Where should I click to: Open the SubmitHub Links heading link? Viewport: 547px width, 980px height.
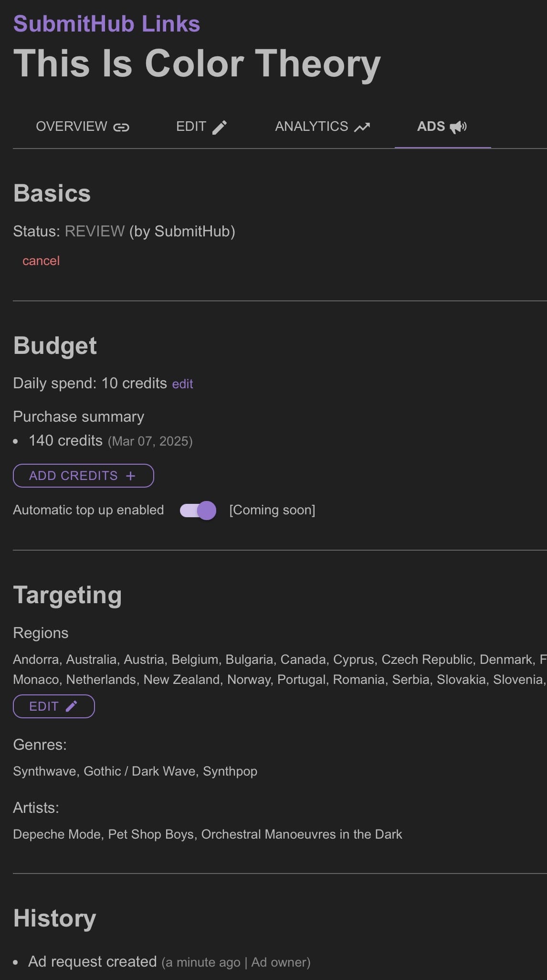click(106, 24)
